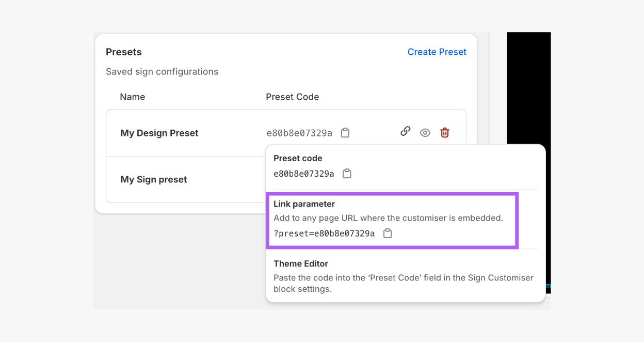
Task: Copy preset code in My Design Preset row
Action: point(345,133)
